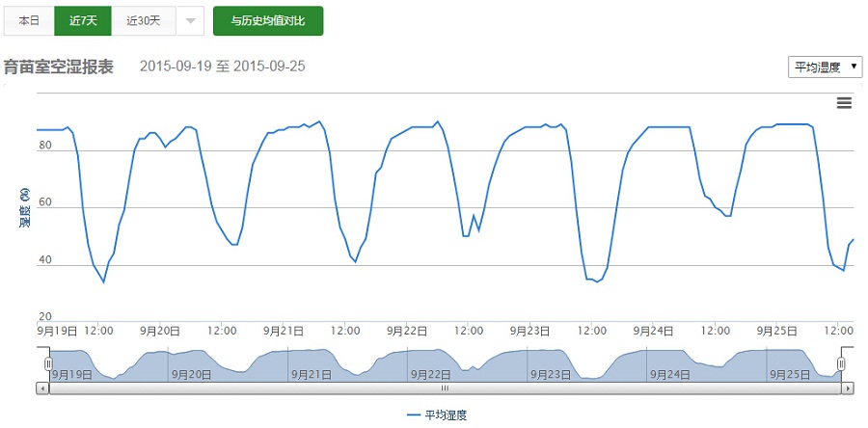The height and width of the screenshot is (428, 868).
Task: Select the 近7天 time range tab
Action: [x=83, y=21]
